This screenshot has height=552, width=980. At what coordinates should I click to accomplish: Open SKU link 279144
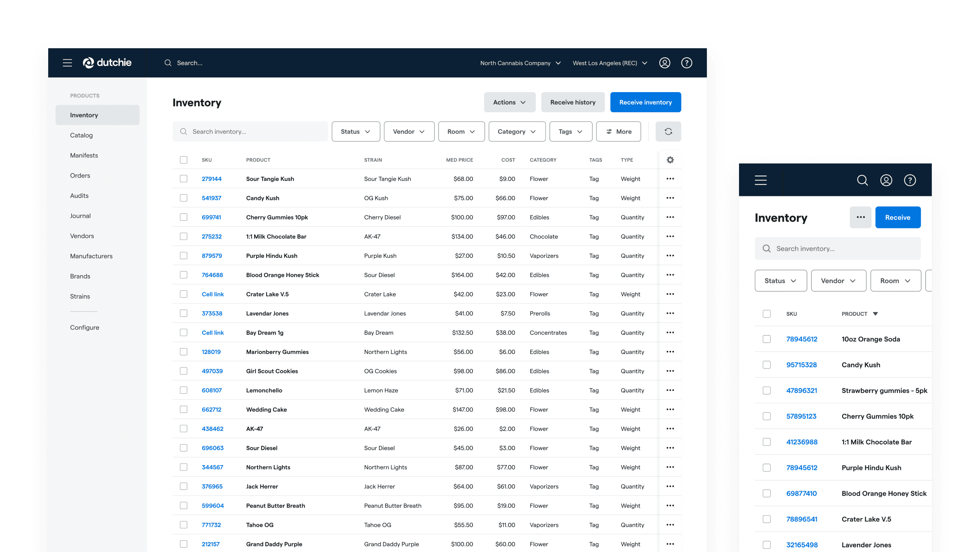pyautogui.click(x=212, y=179)
